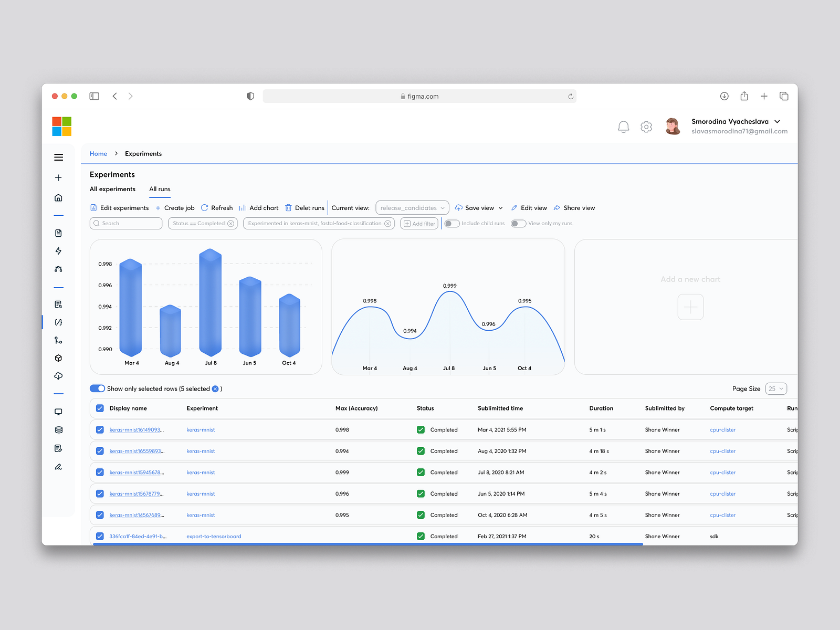Expand the Save view chevron

coord(501,207)
